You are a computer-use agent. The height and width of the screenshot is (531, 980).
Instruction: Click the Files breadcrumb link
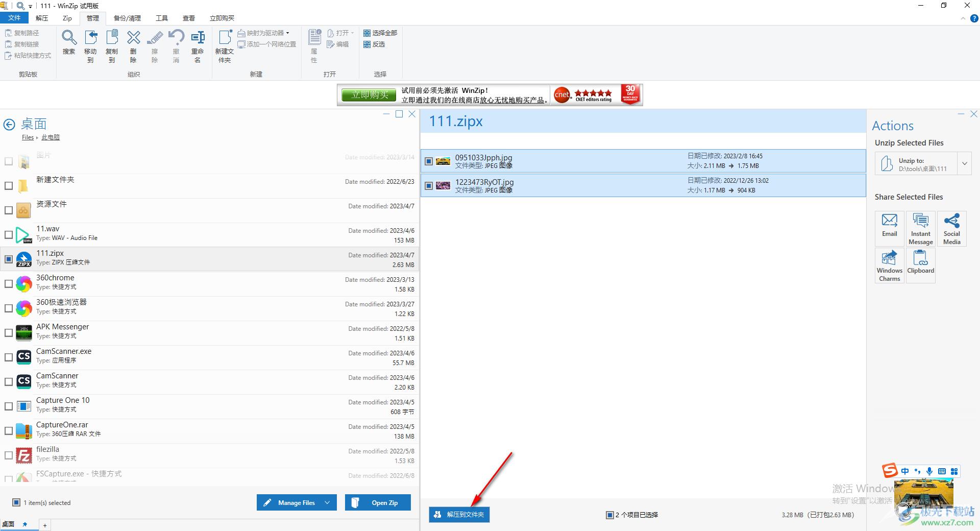point(28,137)
